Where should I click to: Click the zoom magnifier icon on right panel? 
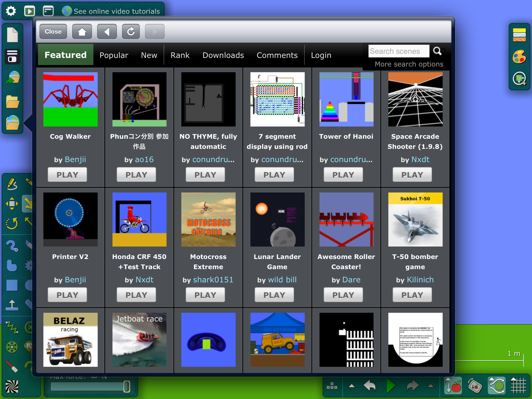519,78
